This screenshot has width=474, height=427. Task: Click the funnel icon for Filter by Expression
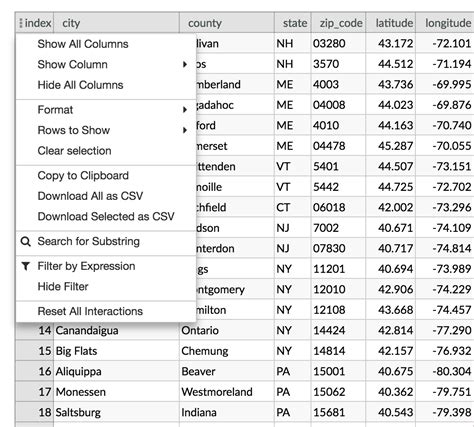point(26,266)
